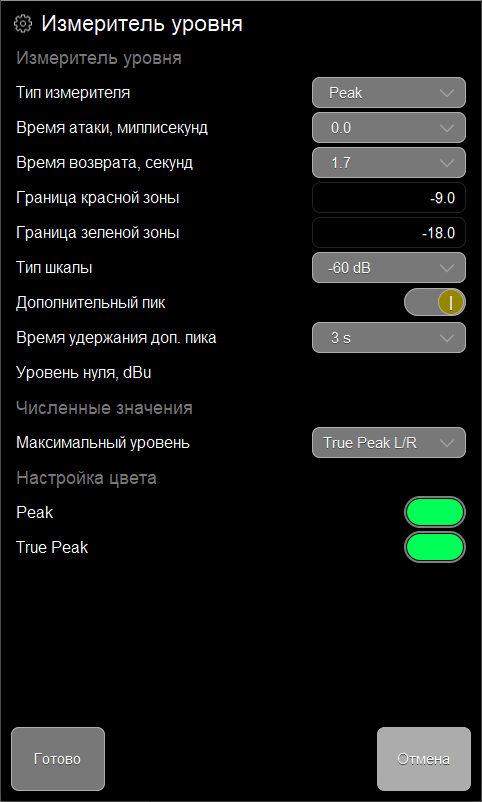
Task: Click the chevron on True Peak L/R dropdown
Action: click(447, 443)
